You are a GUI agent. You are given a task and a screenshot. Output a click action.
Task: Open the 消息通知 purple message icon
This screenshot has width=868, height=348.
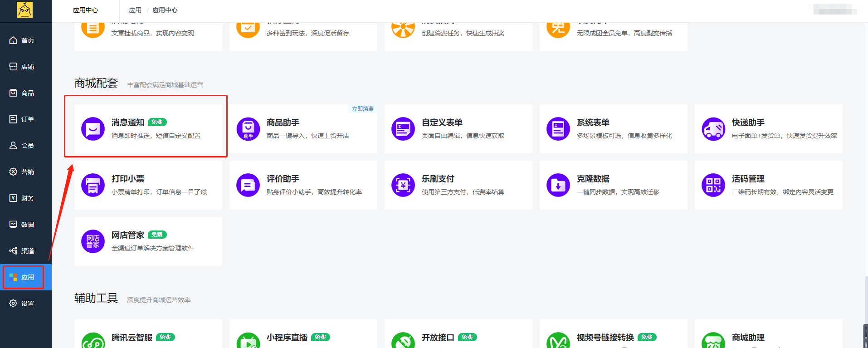click(93, 129)
